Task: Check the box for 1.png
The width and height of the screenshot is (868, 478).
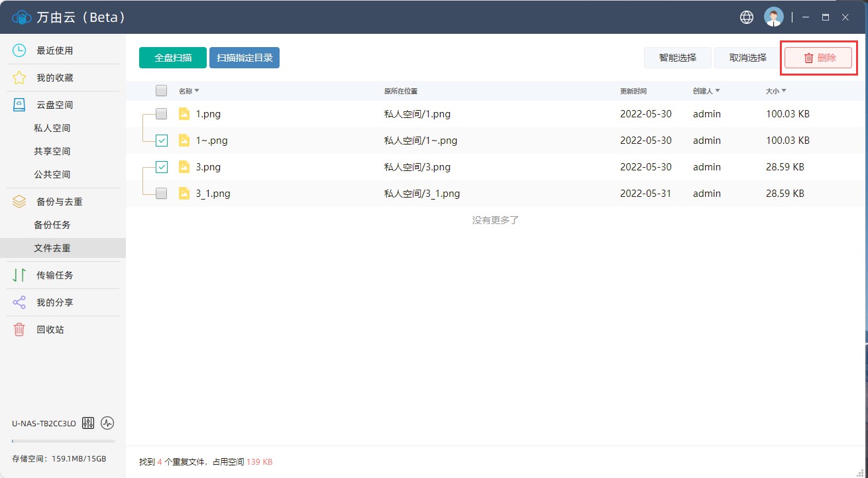Action: 162,114
